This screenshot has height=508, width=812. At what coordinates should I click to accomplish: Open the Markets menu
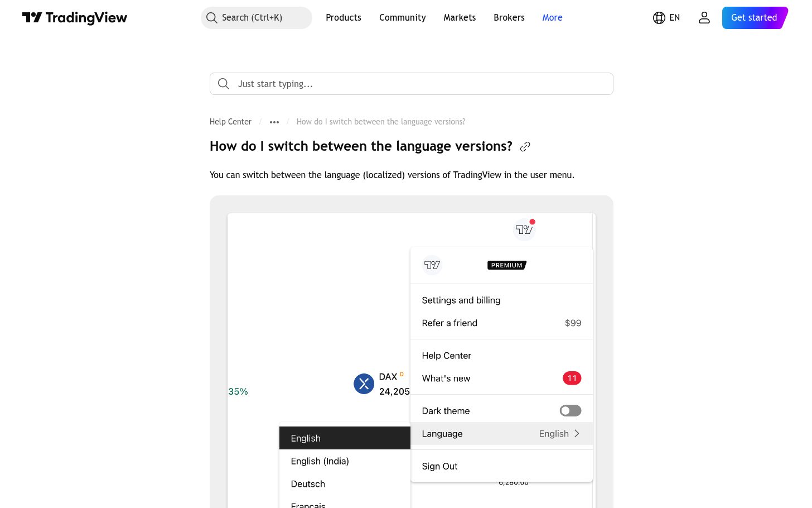tap(460, 18)
